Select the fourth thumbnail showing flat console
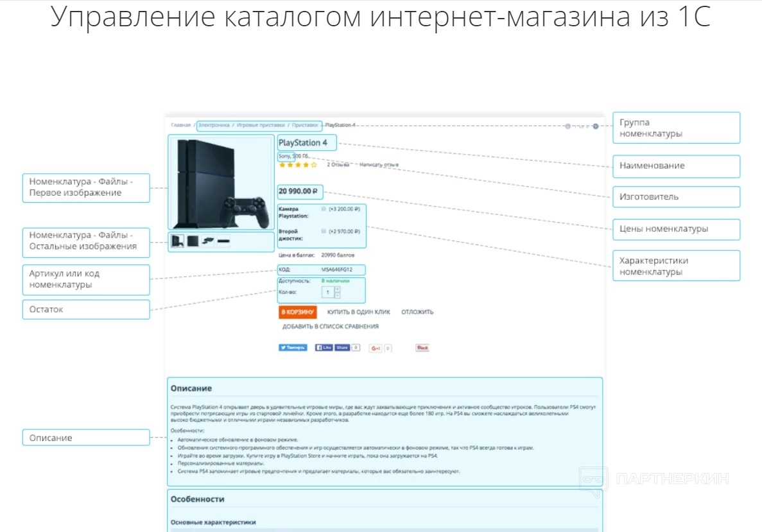This screenshot has height=532, width=762. tap(223, 241)
